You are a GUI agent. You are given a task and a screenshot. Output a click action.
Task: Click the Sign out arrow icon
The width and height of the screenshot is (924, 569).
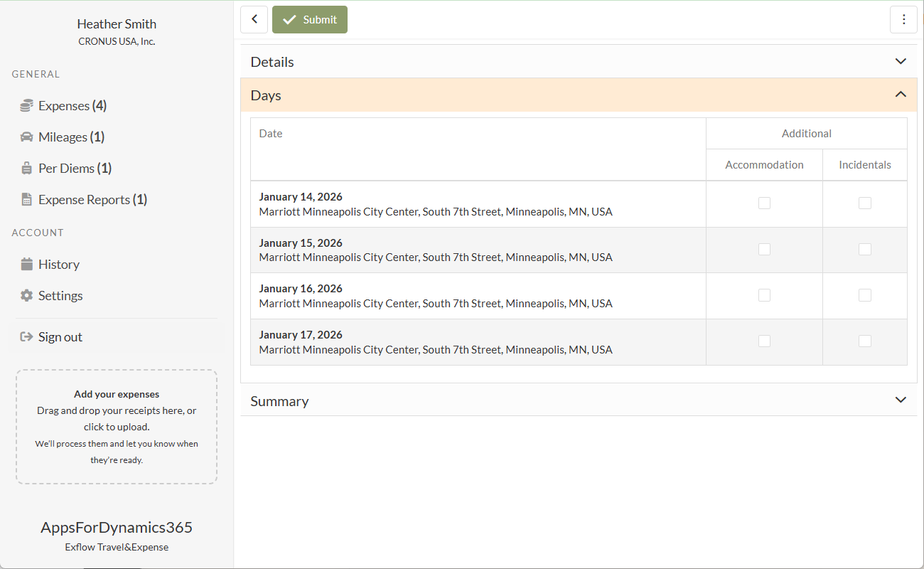pyautogui.click(x=26, y=337)
